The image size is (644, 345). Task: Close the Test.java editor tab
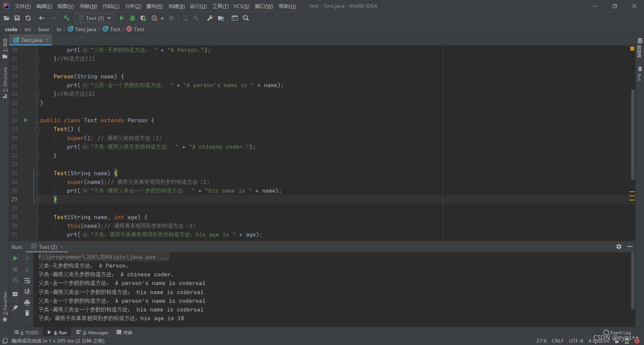(47, 40)
